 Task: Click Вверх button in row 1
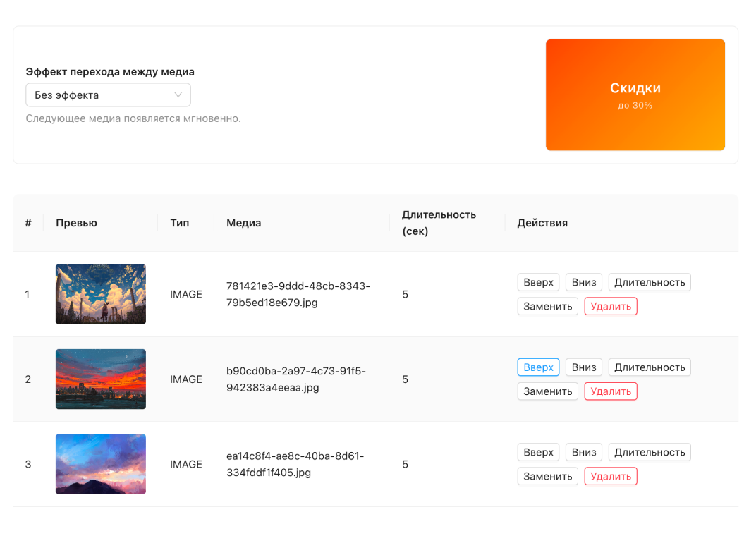point(538,282)
